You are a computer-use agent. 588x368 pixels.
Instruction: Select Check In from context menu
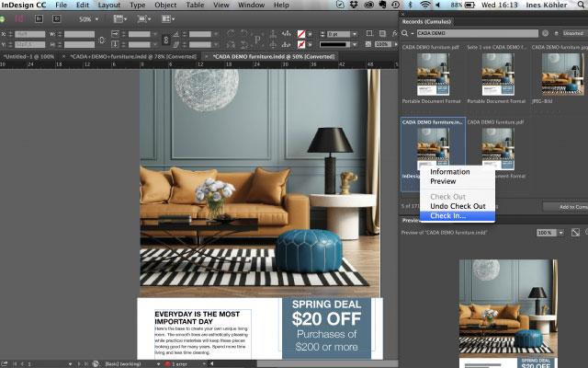click(x=448, y=215)
